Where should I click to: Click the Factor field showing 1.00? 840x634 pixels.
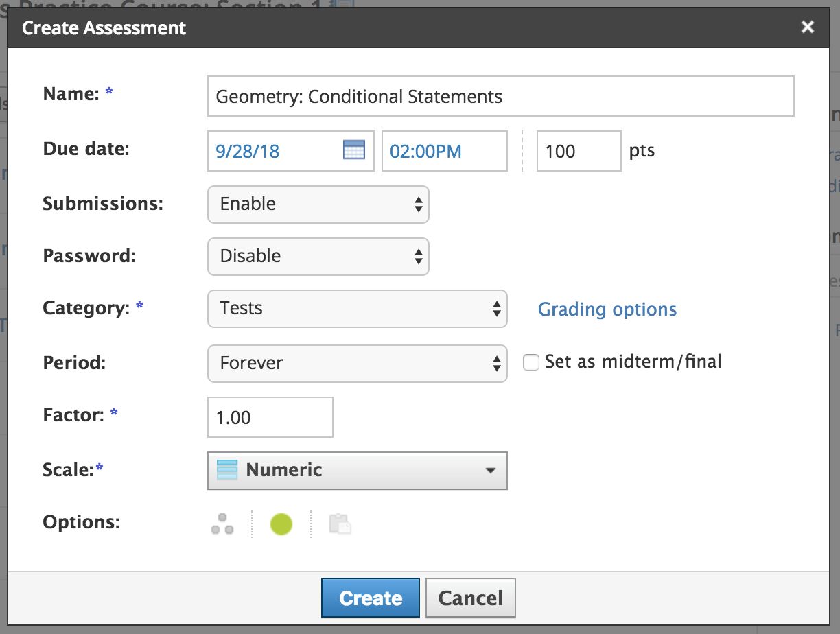pyautogui.click(x=270, y=417)
